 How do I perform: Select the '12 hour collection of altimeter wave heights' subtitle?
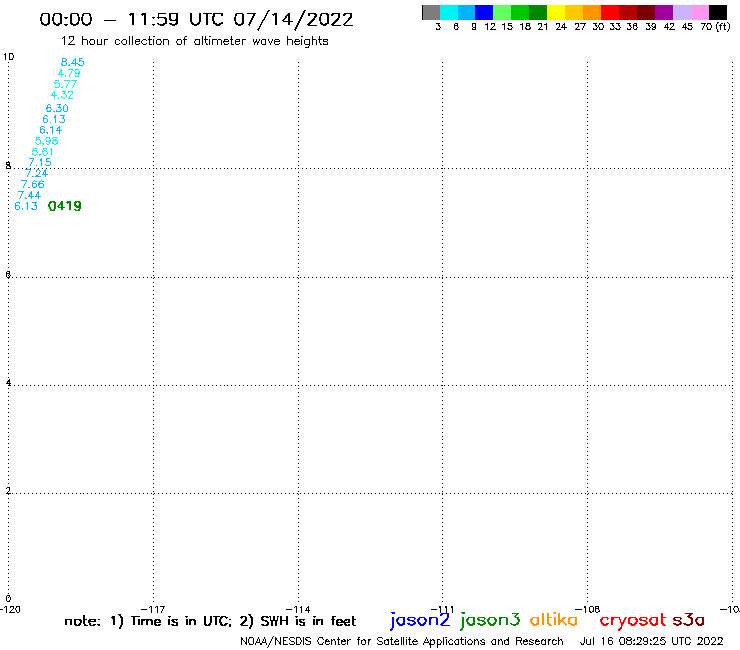point(194,41)
